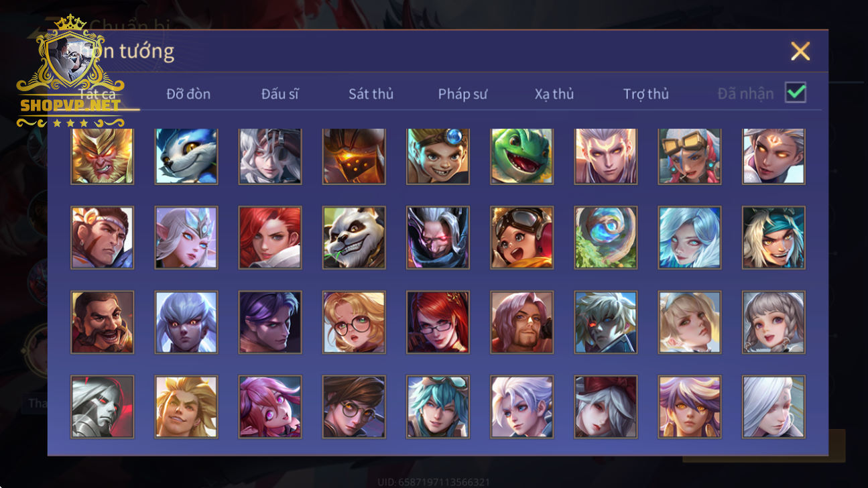The height and width of the screenshot is (488, 868).
Task: Open the Đấu sĩ tab
Action: pos(280,94)
